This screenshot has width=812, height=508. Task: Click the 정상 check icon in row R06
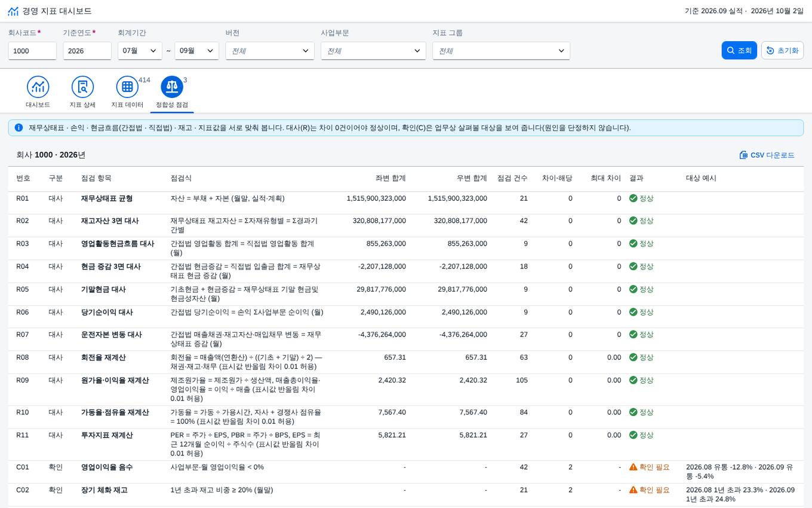coord(633,312)
